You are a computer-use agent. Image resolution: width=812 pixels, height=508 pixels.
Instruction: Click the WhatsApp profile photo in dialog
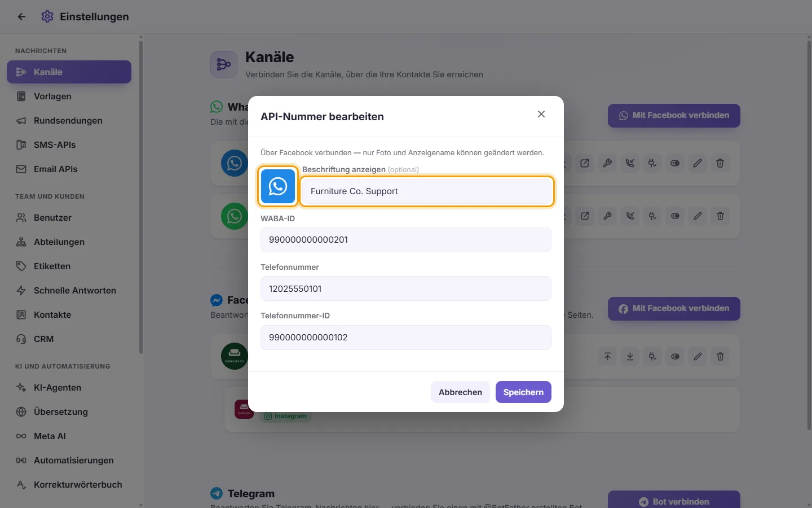tap(277, 186)
